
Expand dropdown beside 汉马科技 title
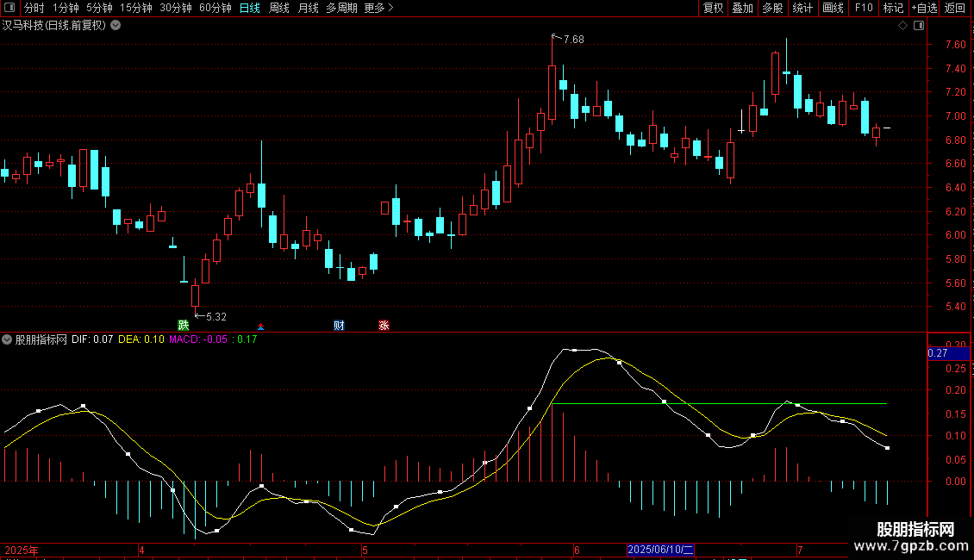pyautogui.click(x=116, y=26)
